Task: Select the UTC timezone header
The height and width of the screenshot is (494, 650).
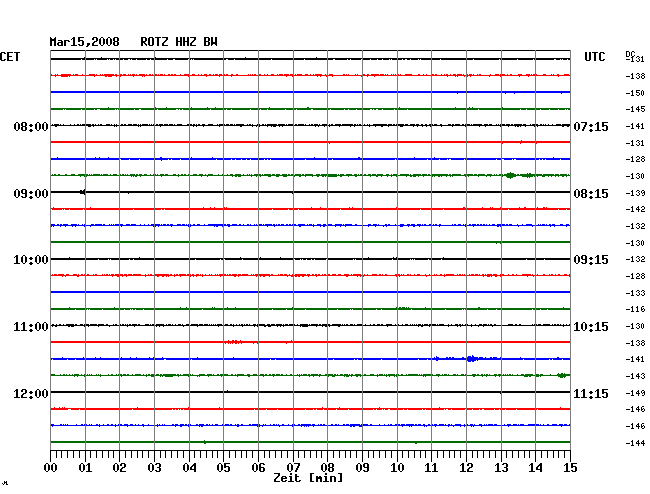Action: [x=595, y=57]
